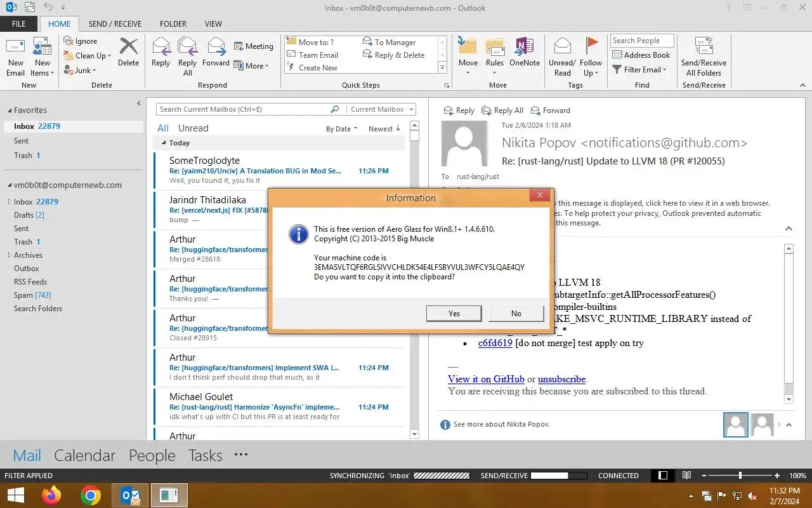Delete the selected message
Screen dimensions: 812x508
pos(128,52)
